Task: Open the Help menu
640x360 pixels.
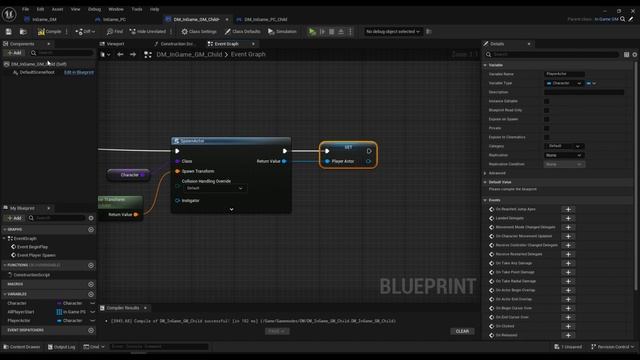Action: (154, 9)
